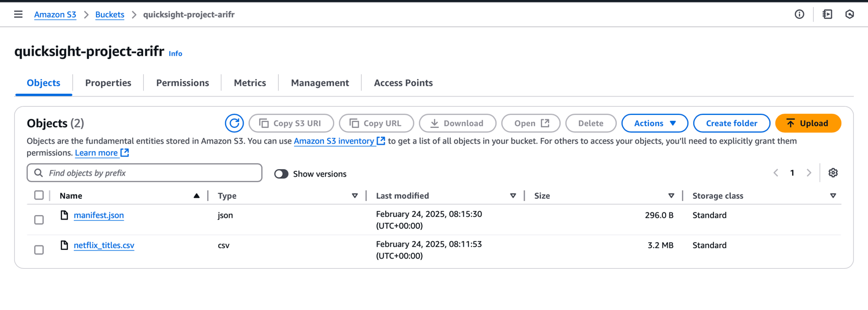This screenshot has height=310, width=868.
Task: Click page number 1 in pagination
Action: coord(792,173)
